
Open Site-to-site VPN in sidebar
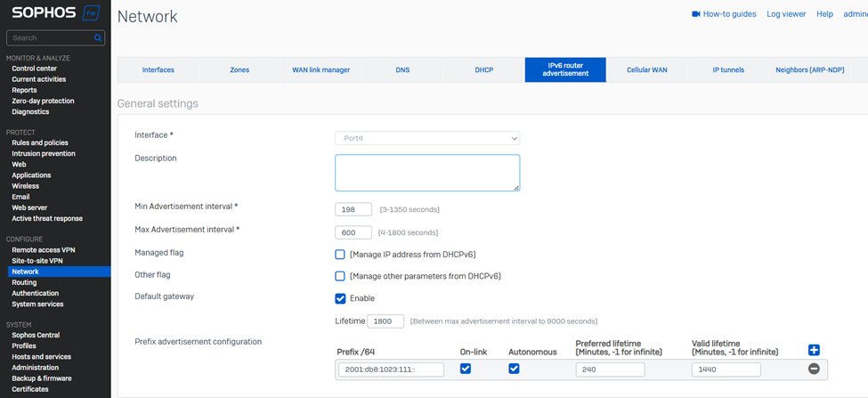point(37,261)
